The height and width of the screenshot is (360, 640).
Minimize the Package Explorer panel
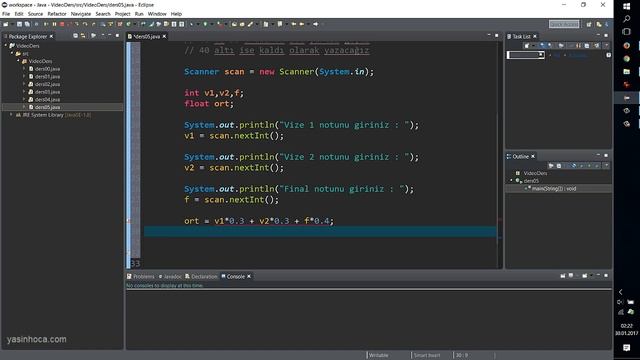(x=110, y=36)
